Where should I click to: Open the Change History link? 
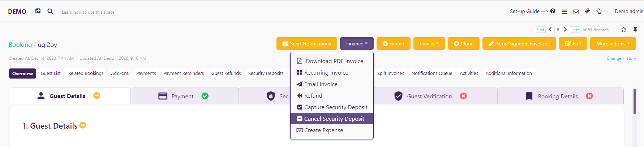[621, 58]
